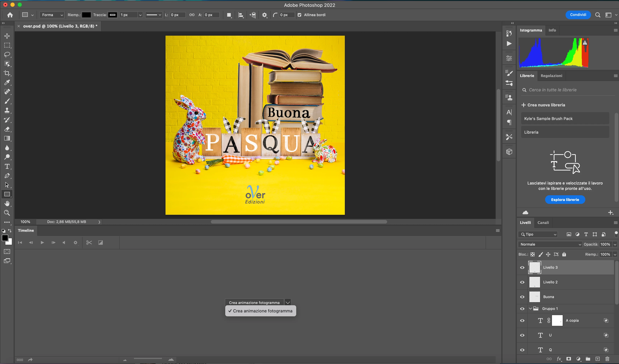Select the Pen tool
The image size is (619, 364).
click(7, 176)
